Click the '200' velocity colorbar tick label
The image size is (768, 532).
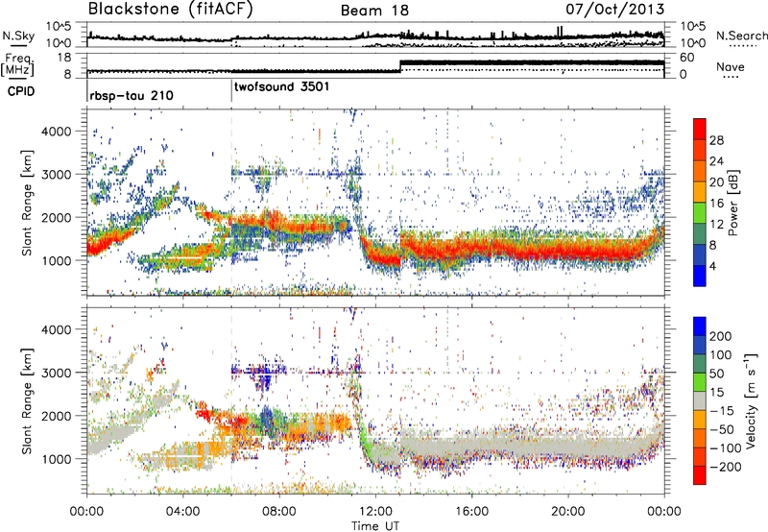point(721,336)
